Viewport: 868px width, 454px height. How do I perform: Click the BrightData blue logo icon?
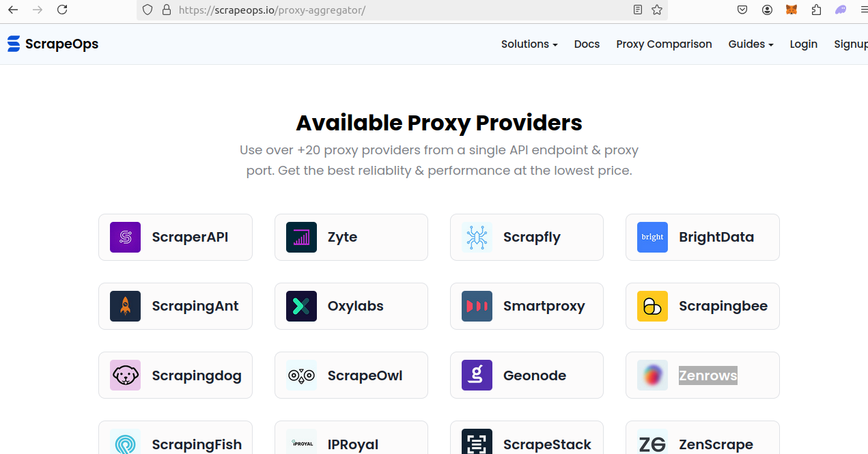point(652,238)
